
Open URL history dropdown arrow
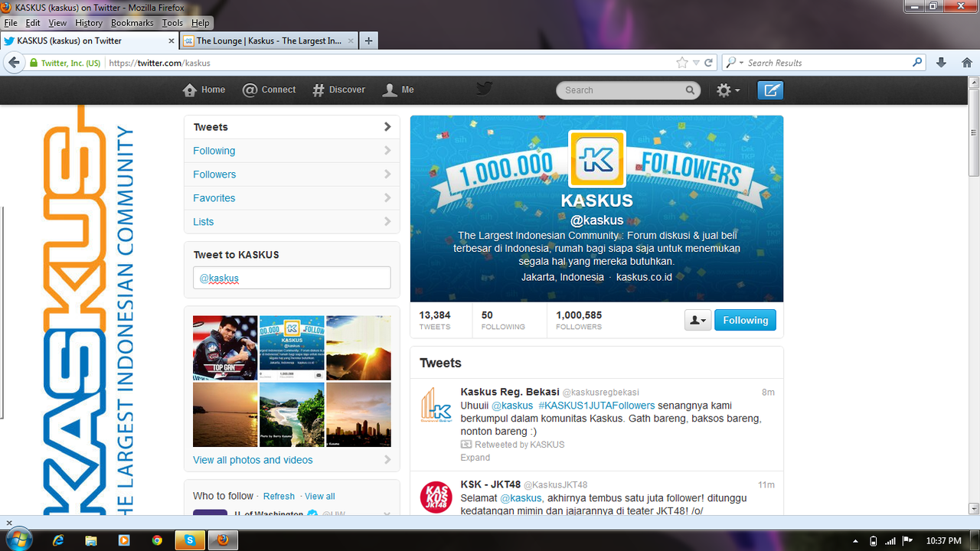tap(696, 63)
